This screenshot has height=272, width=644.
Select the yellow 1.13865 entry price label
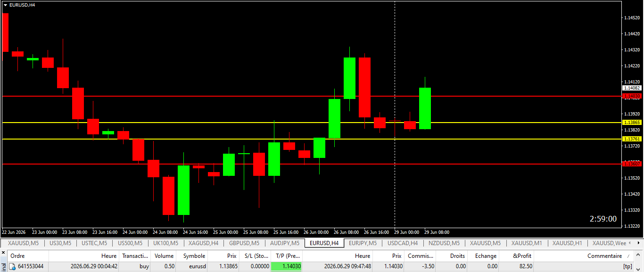(x=632, y=123)
